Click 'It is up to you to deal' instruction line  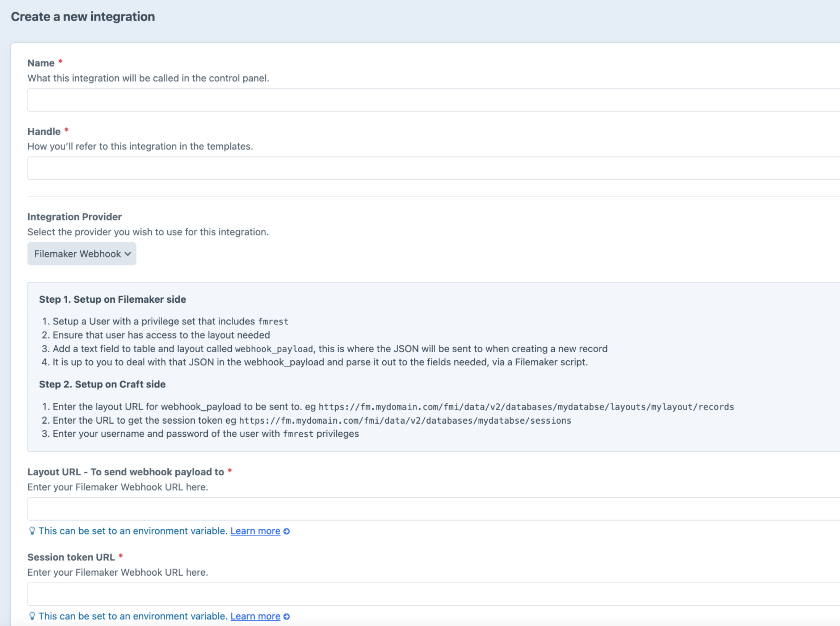tap(320, 362)
